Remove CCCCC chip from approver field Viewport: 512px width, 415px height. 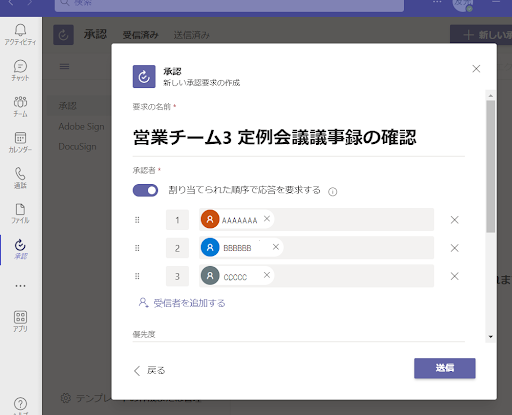pos(267,275)
